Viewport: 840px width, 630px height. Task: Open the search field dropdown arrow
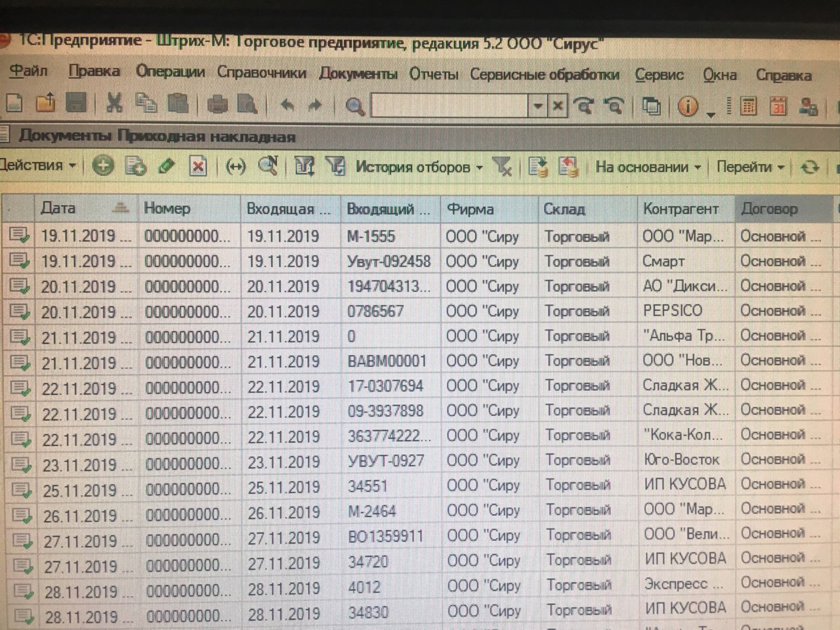(538, 106)
